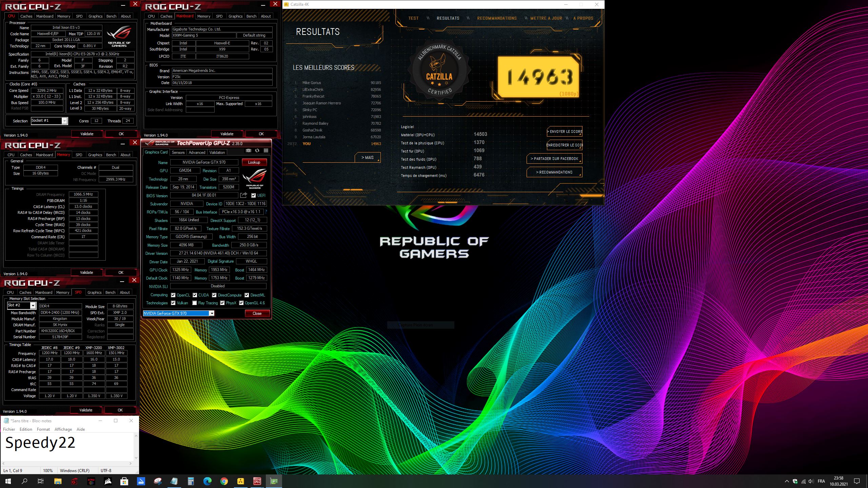This screenshot has height=488, width=868.
Task: Toggle the UEFI checkbox in GPU-Z
Action: tap(253, 195)
